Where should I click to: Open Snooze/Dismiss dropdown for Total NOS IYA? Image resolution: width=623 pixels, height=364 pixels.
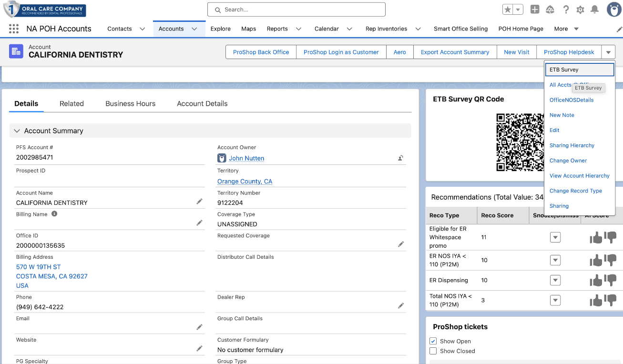[555, 300]
